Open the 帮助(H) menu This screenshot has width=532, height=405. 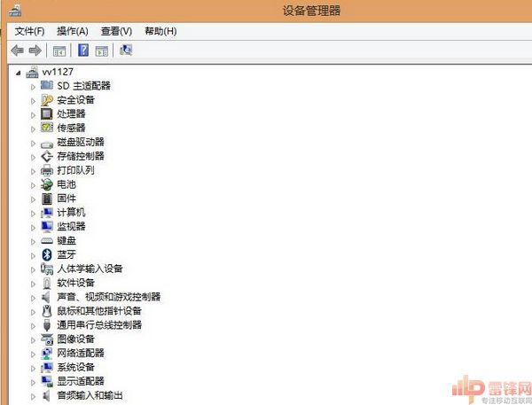tap(160, 31)
